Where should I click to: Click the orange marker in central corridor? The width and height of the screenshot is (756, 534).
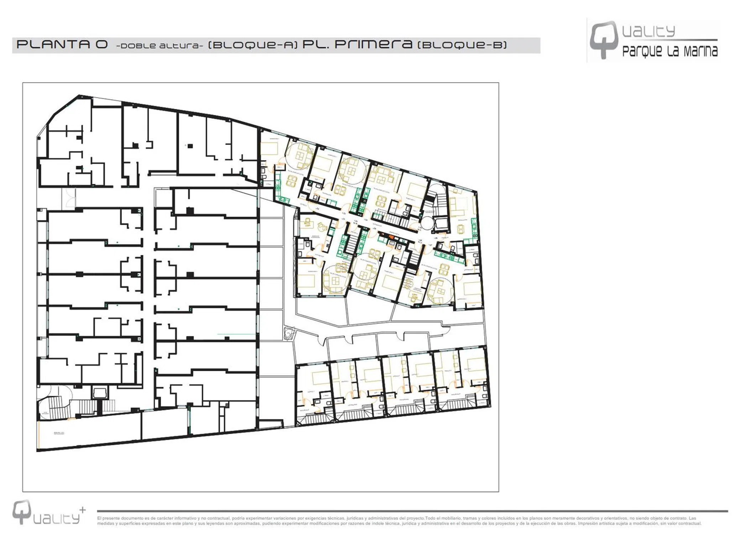[x=391, y=236]
